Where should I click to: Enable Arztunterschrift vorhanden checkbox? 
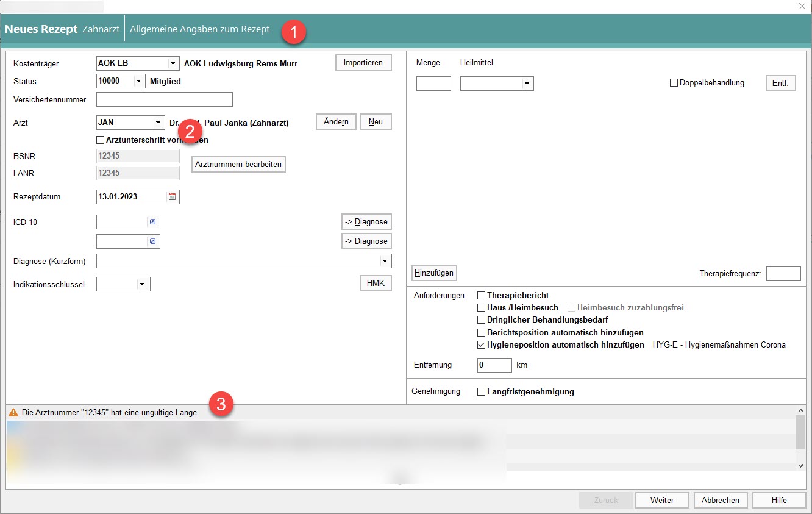tap(101, 140)
